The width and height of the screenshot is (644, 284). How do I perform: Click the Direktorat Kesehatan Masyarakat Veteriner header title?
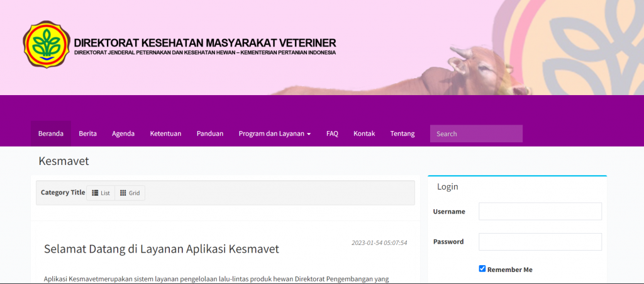[205, 43]
